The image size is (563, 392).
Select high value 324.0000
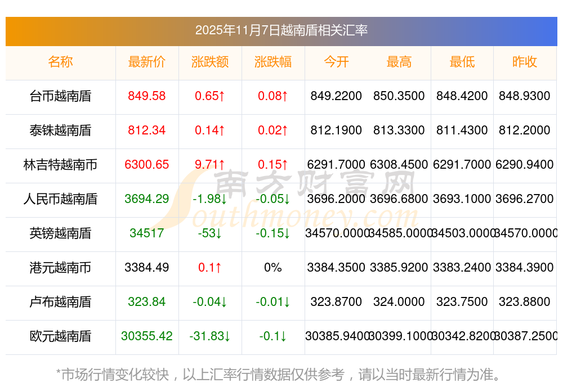pyautogui.click(x=399, y=302)
